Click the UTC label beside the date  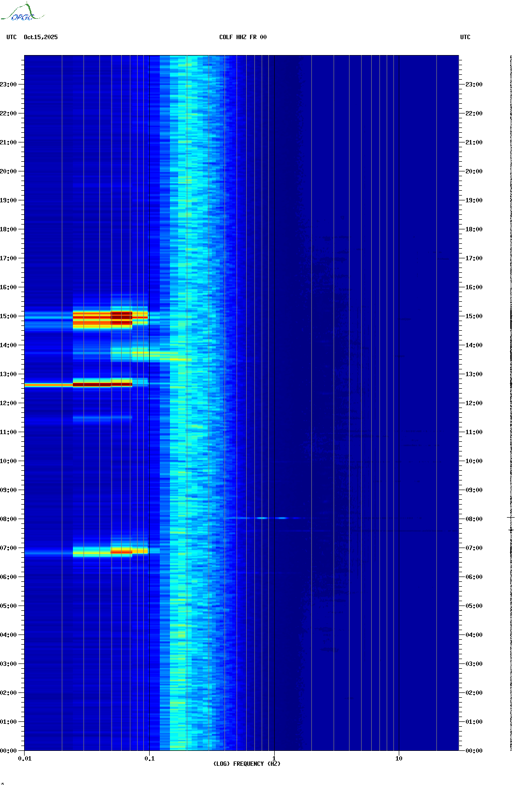12,37
